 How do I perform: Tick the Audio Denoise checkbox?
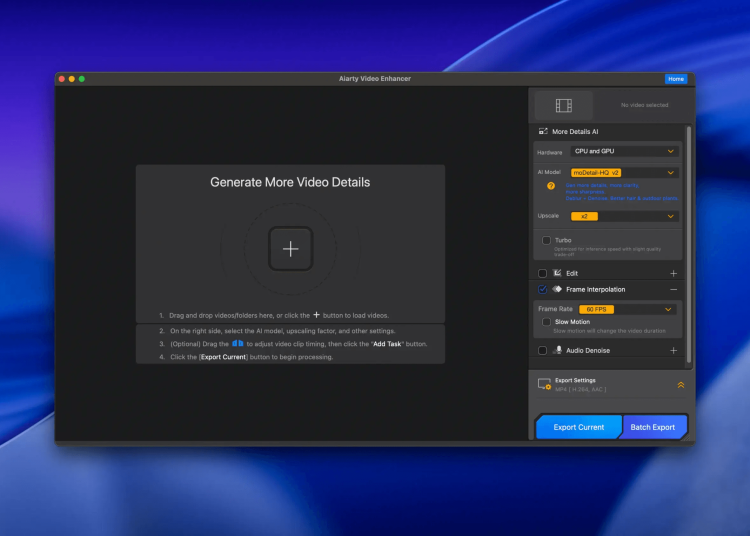(542, 351)
